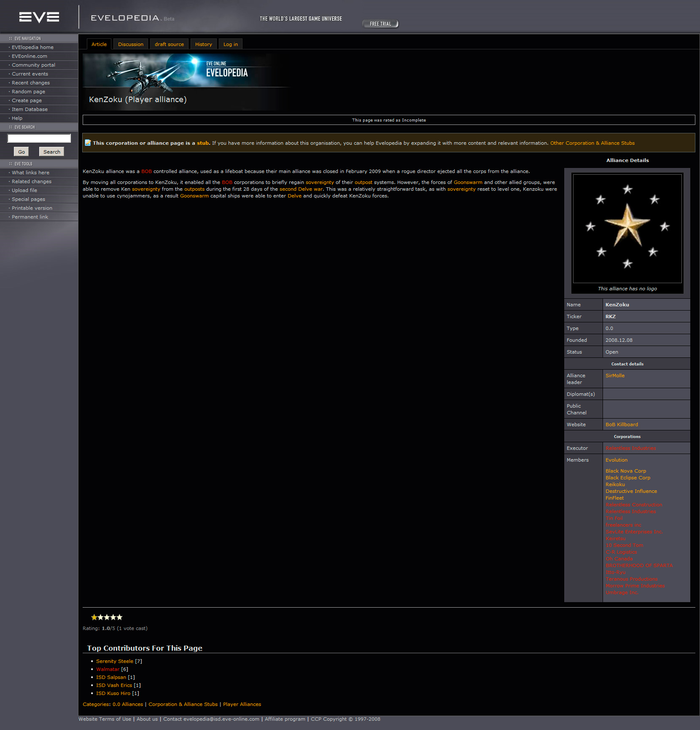The height and width of the screenshot is (730, 700).
Task: Open Community portal in the sidebar
Action: [x=33, y=65]
